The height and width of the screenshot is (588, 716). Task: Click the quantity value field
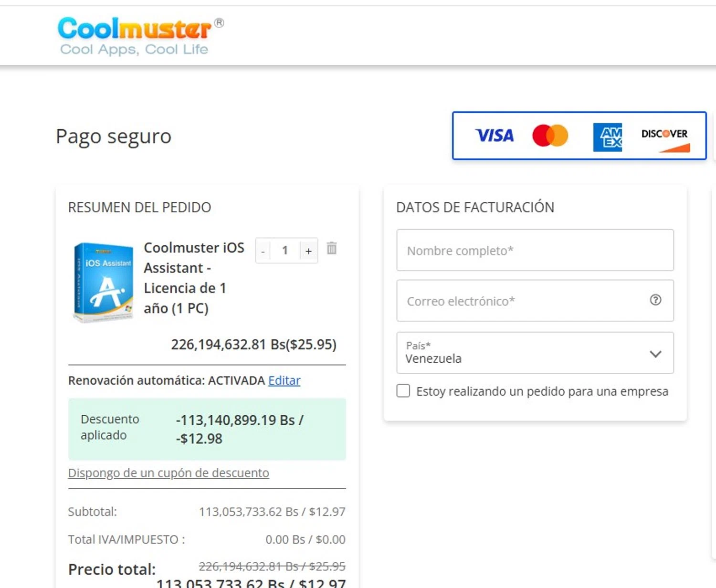tap(285, 251)
